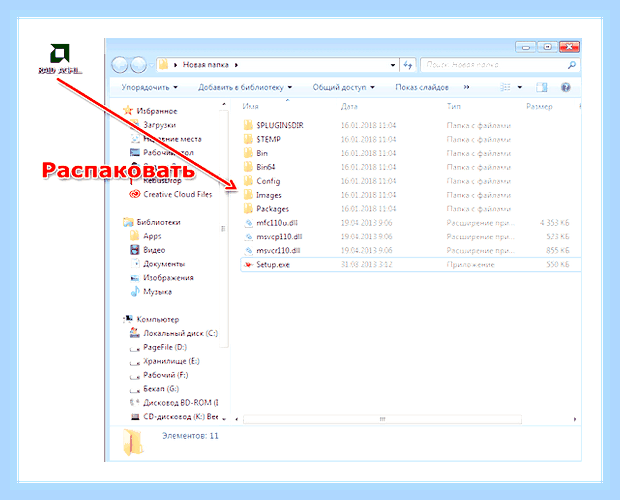620x500 pixels.
Task: Expand the Новая папка breadcrumb arrow
Action: [x=236, y=65]
